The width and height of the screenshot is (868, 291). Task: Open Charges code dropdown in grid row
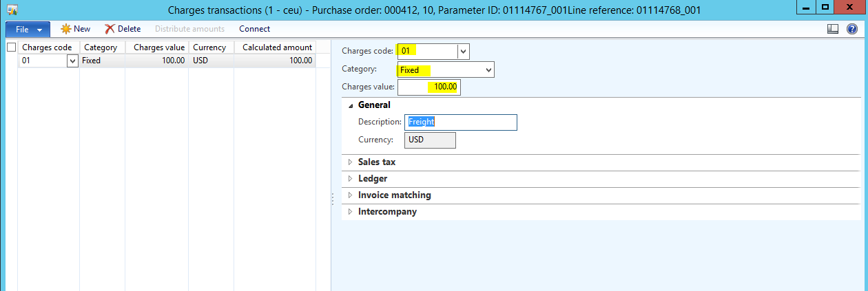[x=72, y=61]
